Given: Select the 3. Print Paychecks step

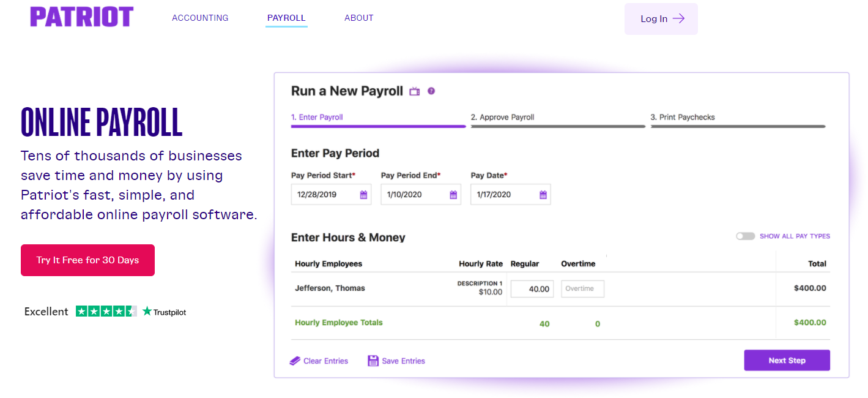Looking at the screenshot, I should [683, 117].
